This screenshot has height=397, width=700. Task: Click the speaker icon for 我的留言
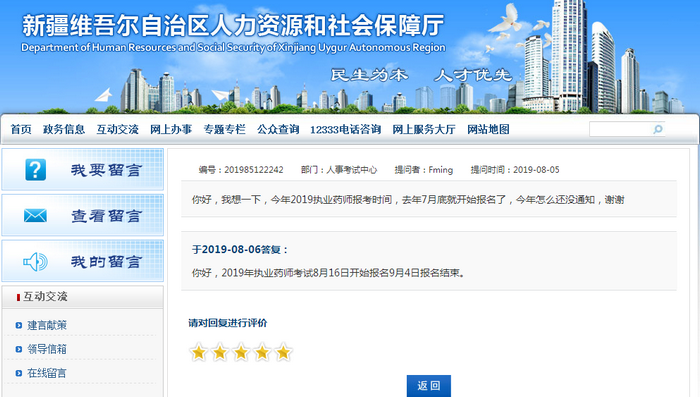(35, 262)
